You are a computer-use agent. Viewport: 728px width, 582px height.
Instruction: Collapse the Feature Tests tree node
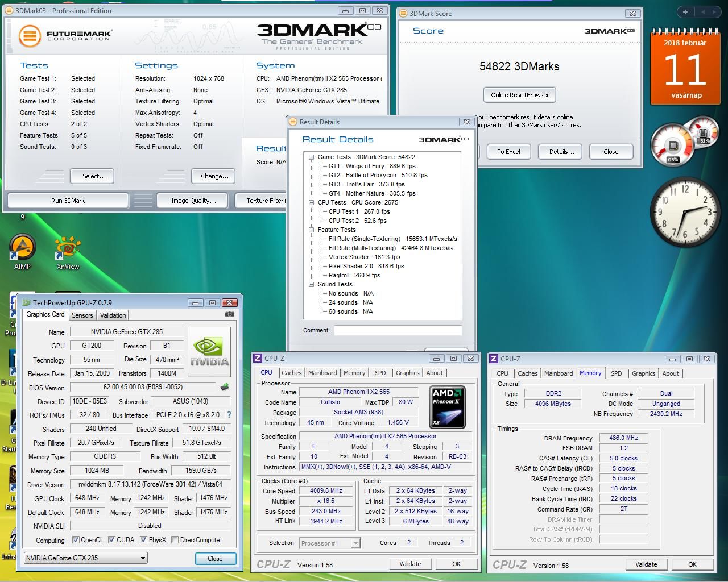pos(312,230)
